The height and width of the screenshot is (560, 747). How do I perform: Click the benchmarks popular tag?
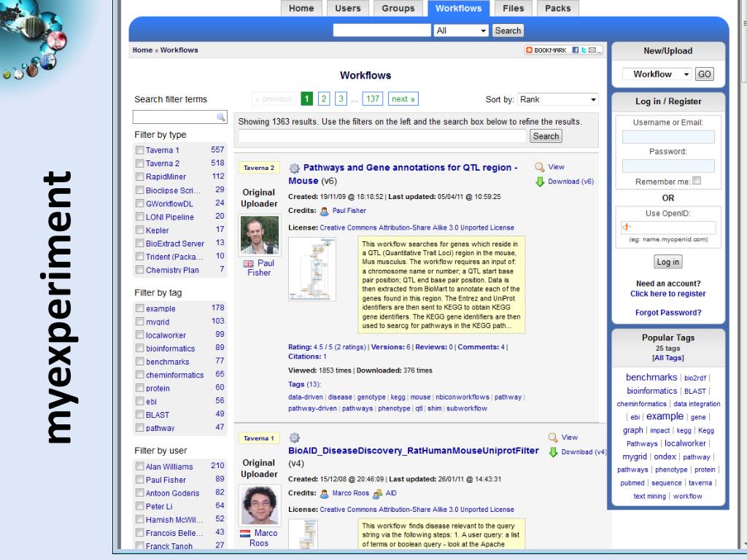(x=651, y=377)
